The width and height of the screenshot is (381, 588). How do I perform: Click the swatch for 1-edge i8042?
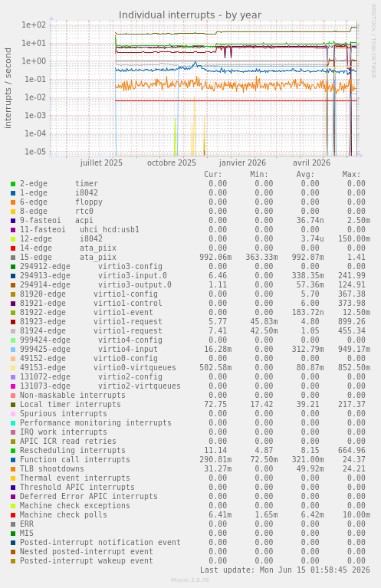click(13, 192)
